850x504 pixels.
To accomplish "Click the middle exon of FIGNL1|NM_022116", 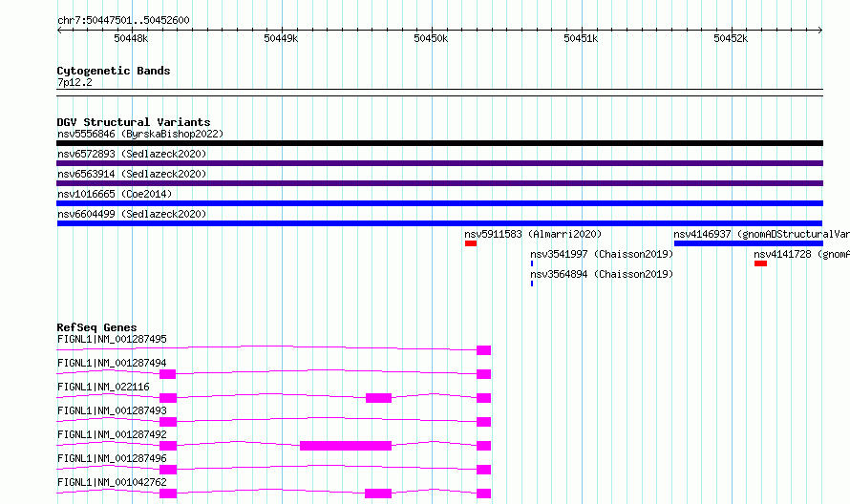I will pyautogui.click(x=378, y=398).
